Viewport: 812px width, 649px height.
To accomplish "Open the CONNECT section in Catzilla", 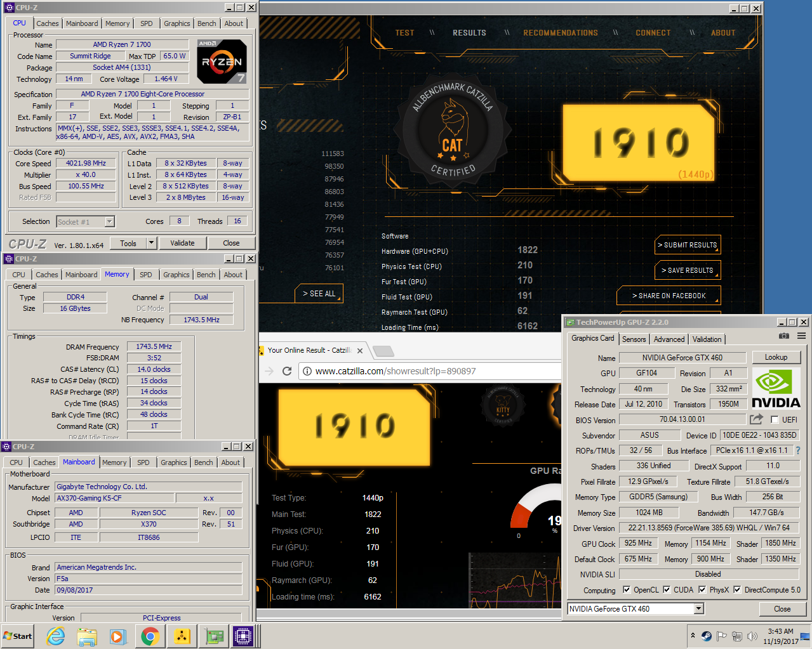I will [653, 33].
